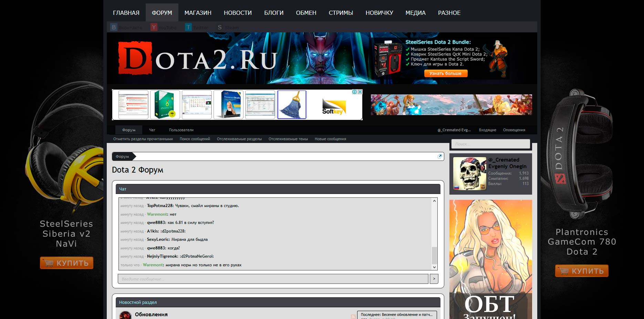644x319 pixels.
Task: Click the Чат block header
Action: (x=278, y=189)
